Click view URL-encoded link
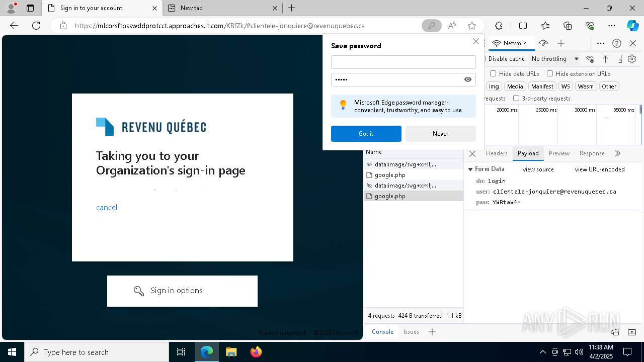This screenshot has width=644, height=362. pos(600,169)
